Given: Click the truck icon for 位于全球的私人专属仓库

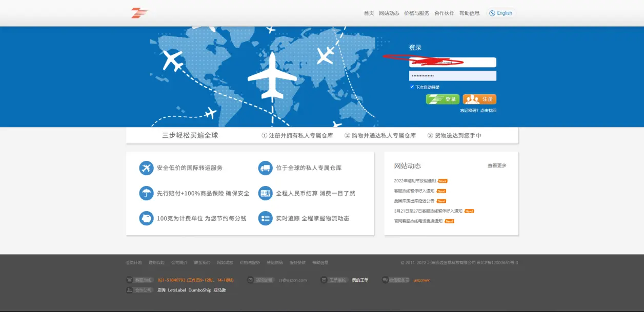Looking at the screenshot, I should pos(265,168).
